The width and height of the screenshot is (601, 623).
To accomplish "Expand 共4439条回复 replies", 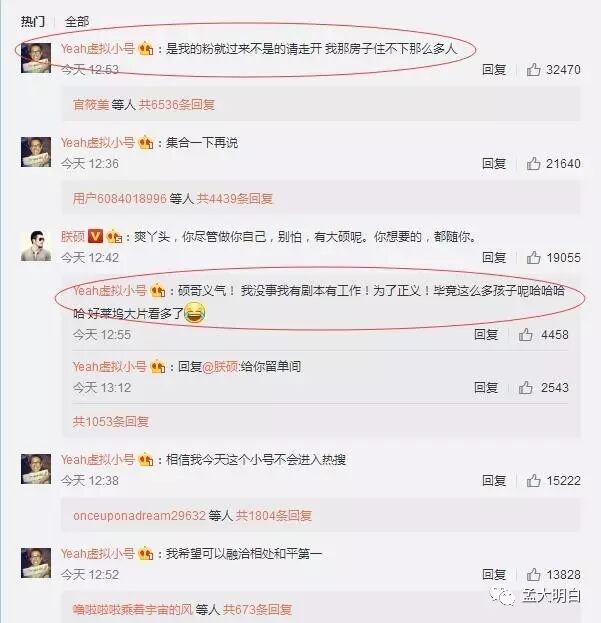I will (235, 198).
